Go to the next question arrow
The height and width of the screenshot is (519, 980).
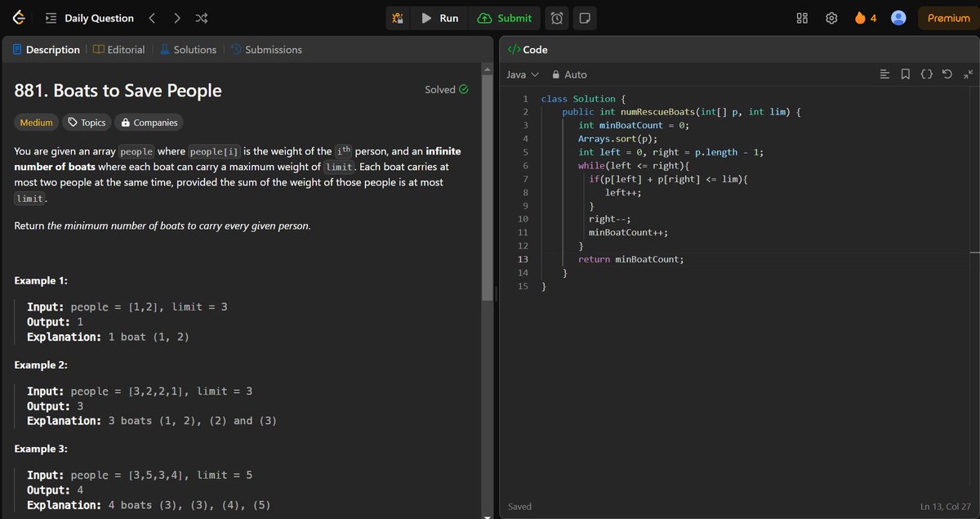coord(177,18)
